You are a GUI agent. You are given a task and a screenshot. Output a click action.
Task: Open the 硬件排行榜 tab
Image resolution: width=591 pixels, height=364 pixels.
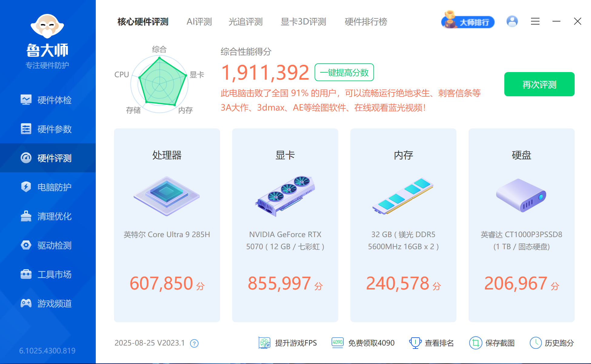tap(366, 22)
